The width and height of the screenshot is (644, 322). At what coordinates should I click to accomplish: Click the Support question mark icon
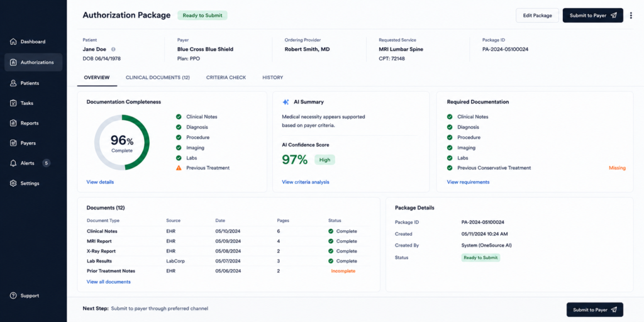click(13, 296)
